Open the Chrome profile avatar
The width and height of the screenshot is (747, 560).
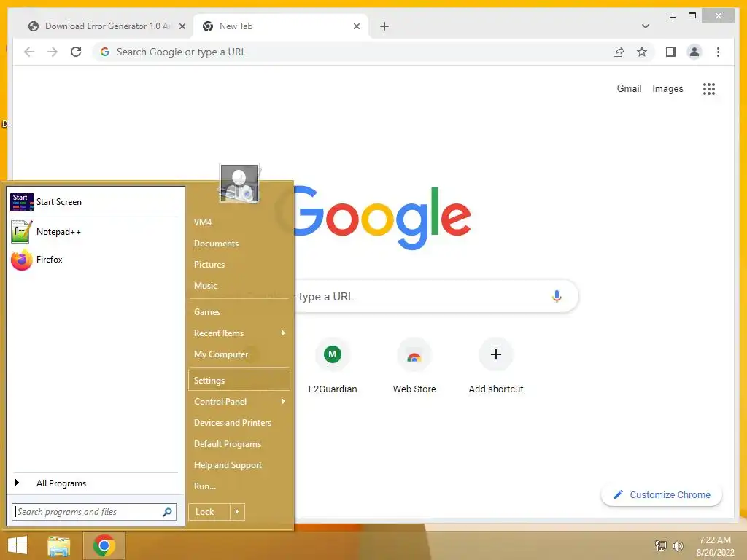tap(694, 52)
